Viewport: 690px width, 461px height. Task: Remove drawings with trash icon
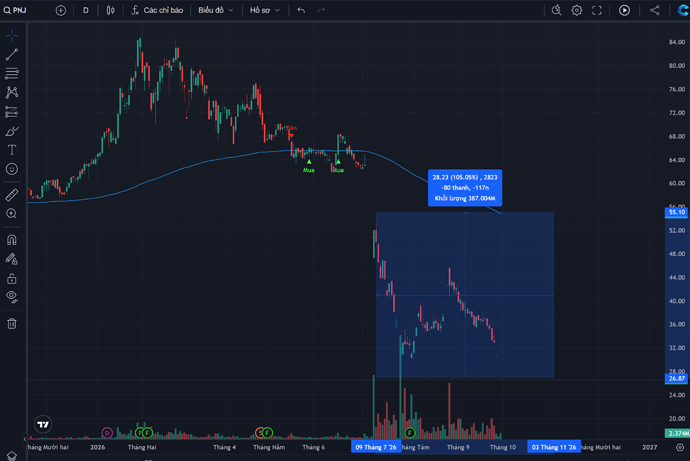(x=12, y=324)
